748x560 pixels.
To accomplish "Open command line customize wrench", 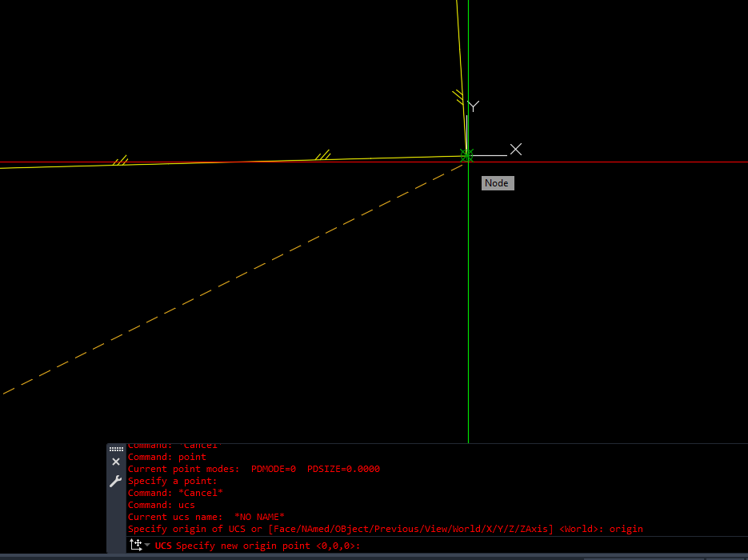I will coord(115,481).
